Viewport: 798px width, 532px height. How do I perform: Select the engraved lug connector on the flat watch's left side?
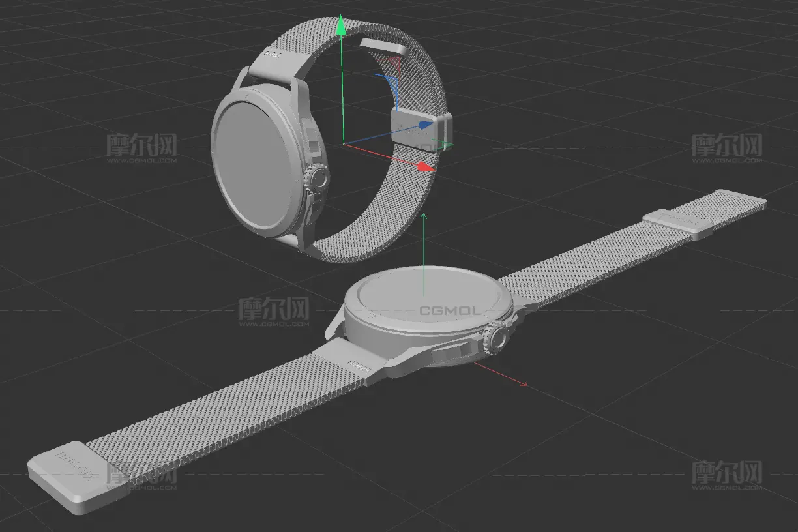pos(355,364)
